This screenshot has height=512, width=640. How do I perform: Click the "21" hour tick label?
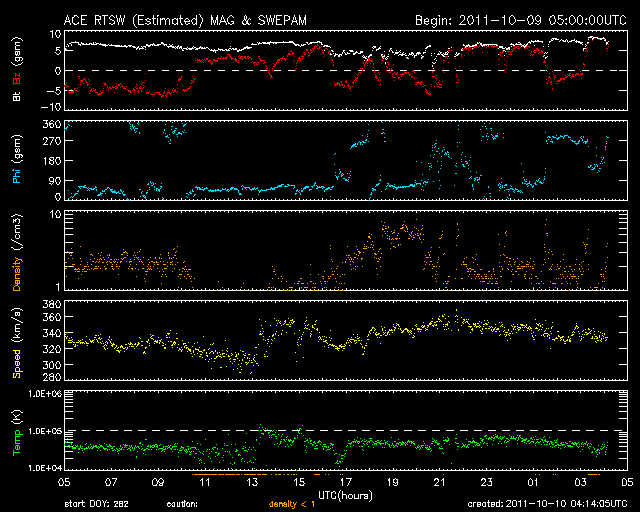(440, 482)
